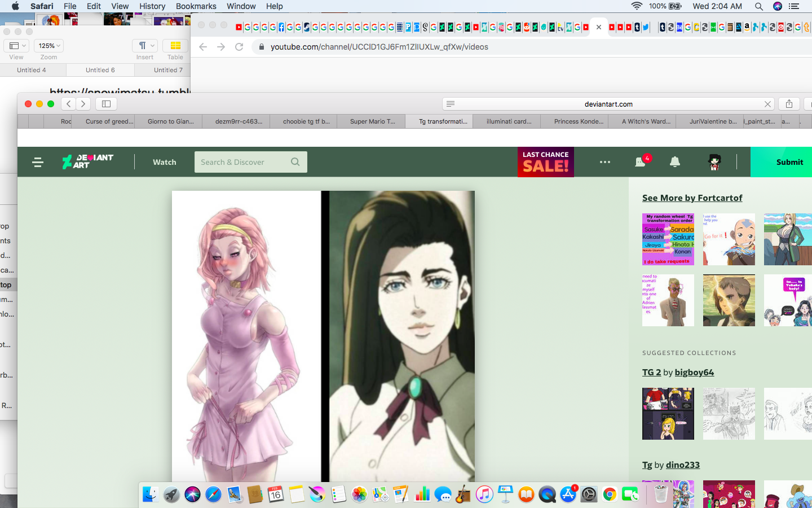812x508 pixels.
Task: Open TG 2 collection link
Action: coord(651,373)
